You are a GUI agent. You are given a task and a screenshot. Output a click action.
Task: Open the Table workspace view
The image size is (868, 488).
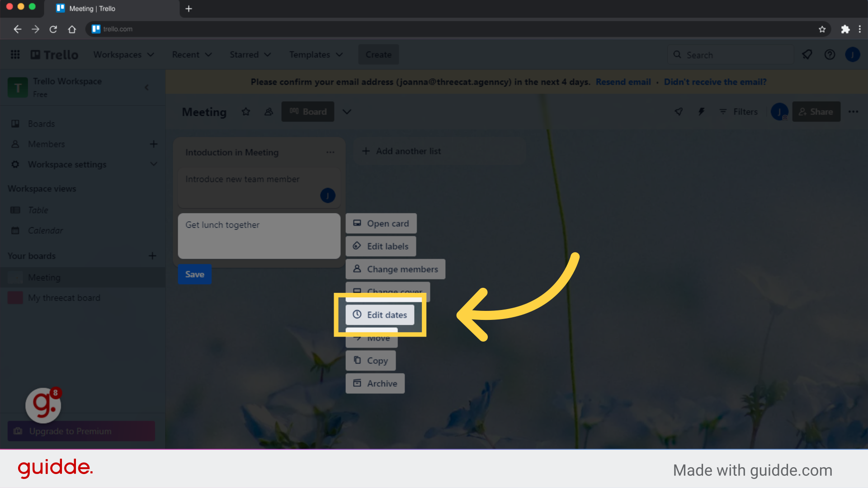click(37, 210)
